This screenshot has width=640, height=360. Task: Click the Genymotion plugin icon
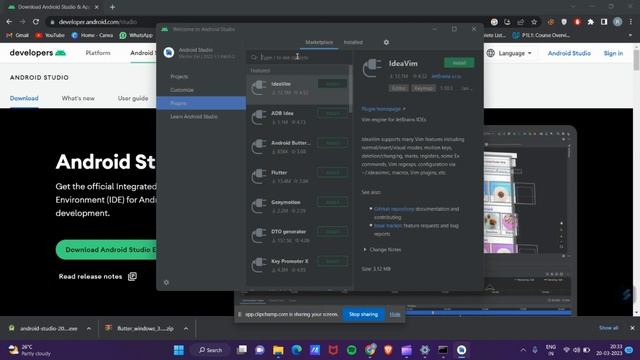coord(259,206)
